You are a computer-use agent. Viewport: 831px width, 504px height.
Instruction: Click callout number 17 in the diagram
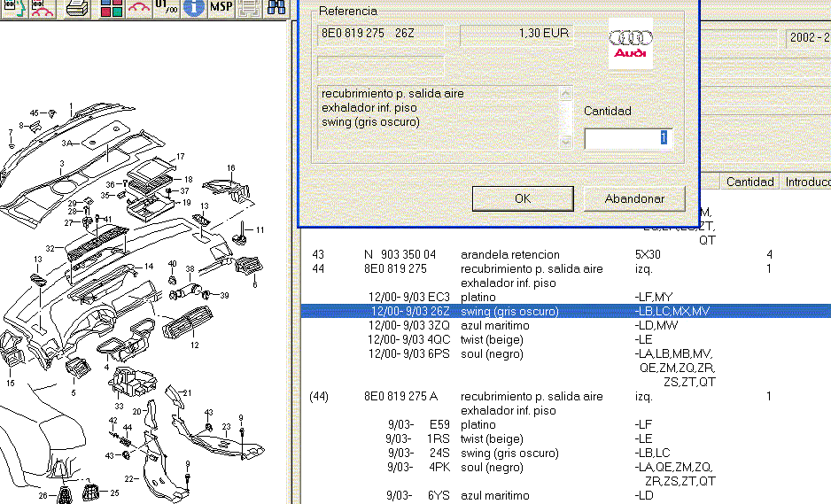coord(181,157)
